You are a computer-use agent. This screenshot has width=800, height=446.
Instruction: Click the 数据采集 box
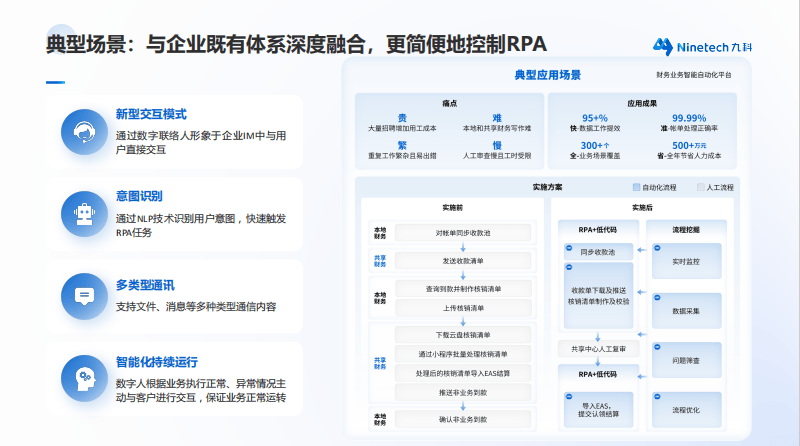pyautogui.click(x=687, y=310)
